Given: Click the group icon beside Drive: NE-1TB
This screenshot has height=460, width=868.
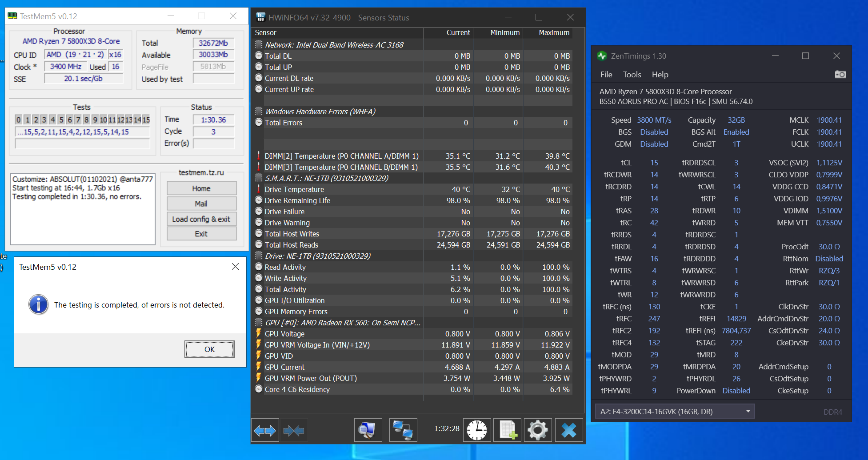Looking at the screenshot, I should point(259,256).
